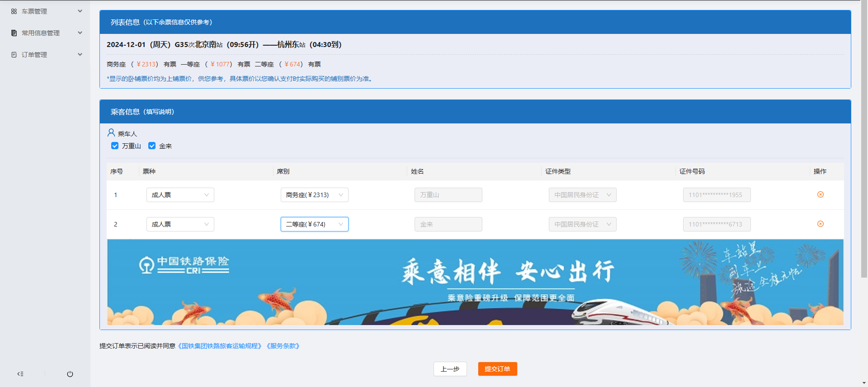
Task: Click ID number field ending 6713
Action: click(717, 224)
